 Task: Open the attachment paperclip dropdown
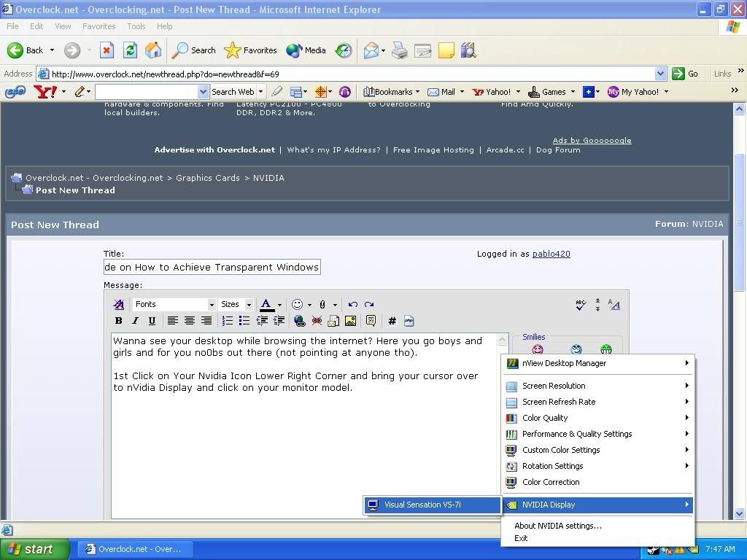(x=335, y=305)
